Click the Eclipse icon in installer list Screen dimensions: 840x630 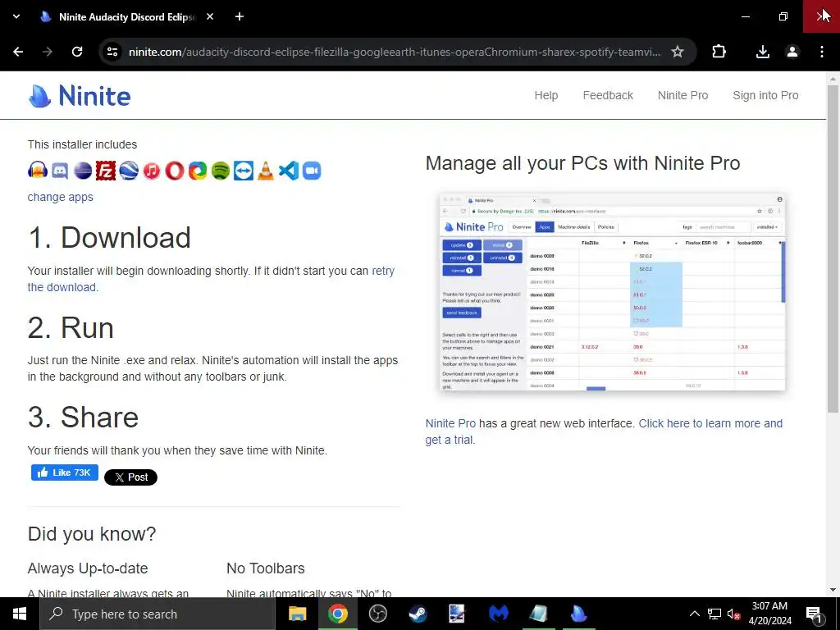[x=83, y=171]
